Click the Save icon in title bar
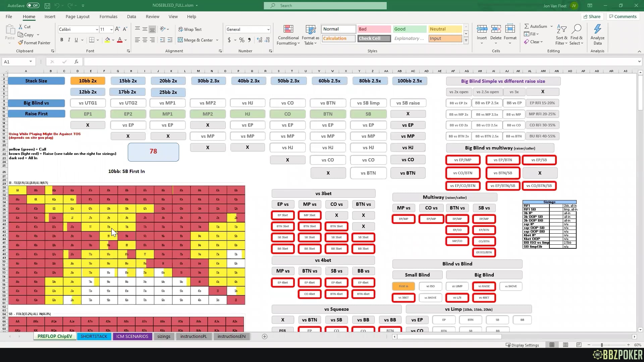This screenshot has width=644, height=362. coord(47,6)
